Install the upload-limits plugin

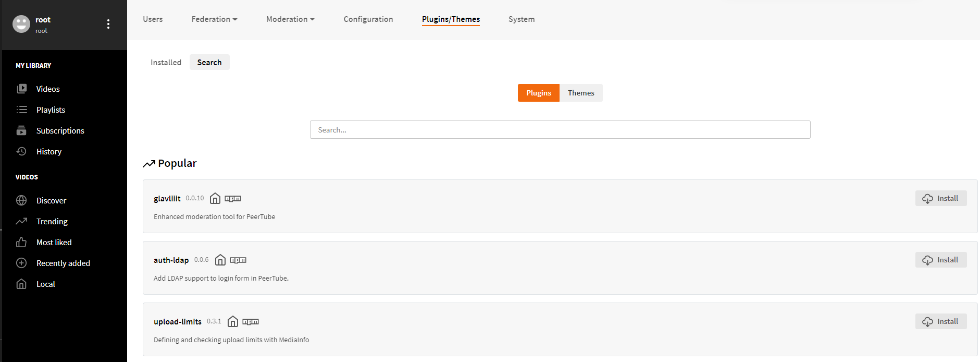pyautogui.click(x=941, y=321)
